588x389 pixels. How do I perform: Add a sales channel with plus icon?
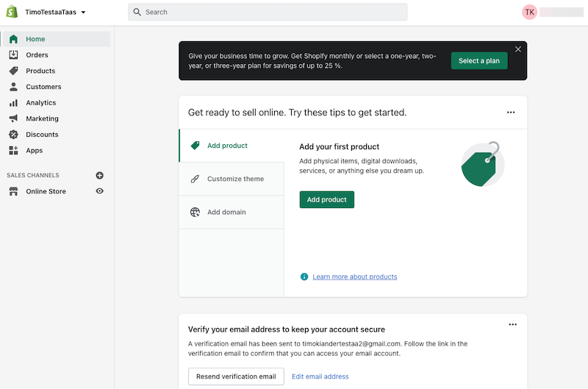(100, 175)
